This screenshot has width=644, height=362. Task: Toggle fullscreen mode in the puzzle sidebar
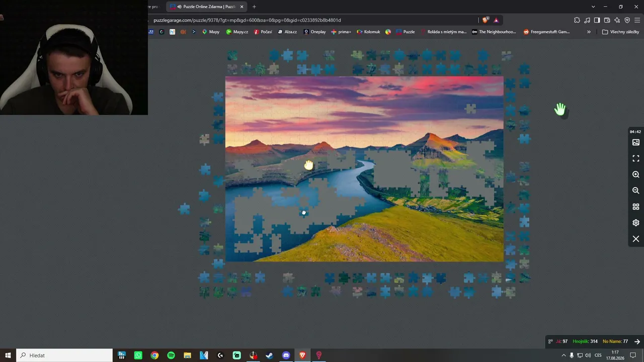tap(636, 158)
